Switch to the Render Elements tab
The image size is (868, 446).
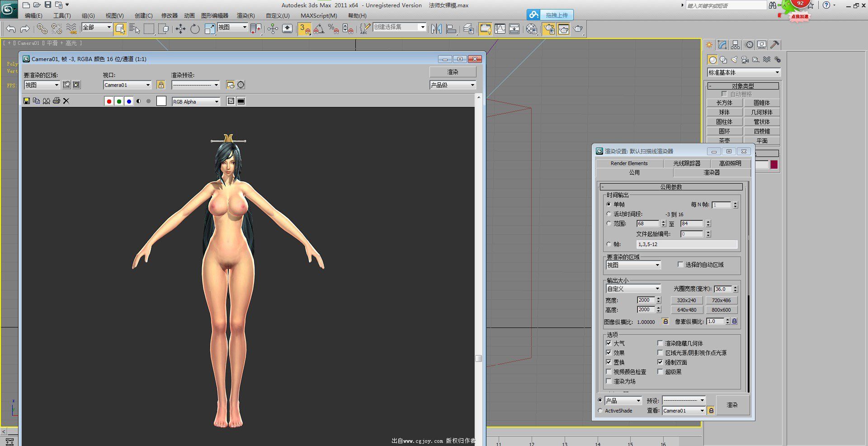[629, 163]
